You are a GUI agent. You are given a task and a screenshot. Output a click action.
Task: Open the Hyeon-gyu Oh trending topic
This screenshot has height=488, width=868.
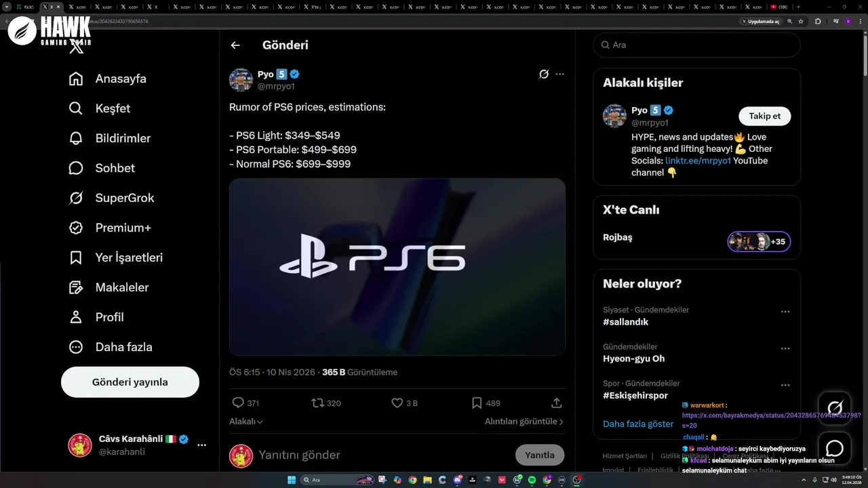click(633, 359)
